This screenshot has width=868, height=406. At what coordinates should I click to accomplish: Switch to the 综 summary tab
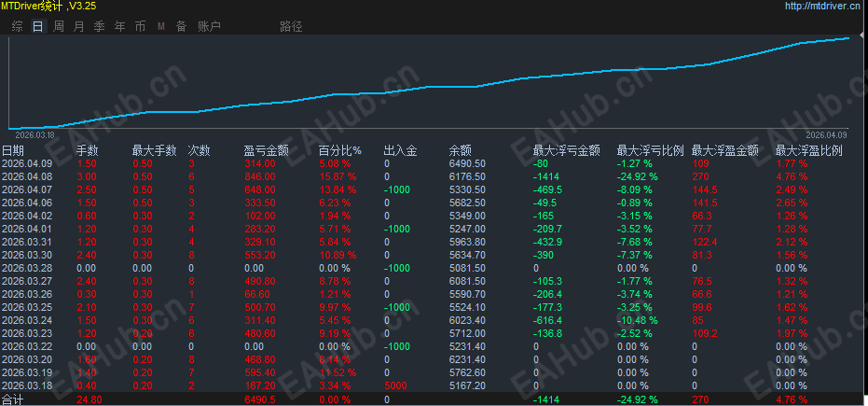(x=17, y=26)
